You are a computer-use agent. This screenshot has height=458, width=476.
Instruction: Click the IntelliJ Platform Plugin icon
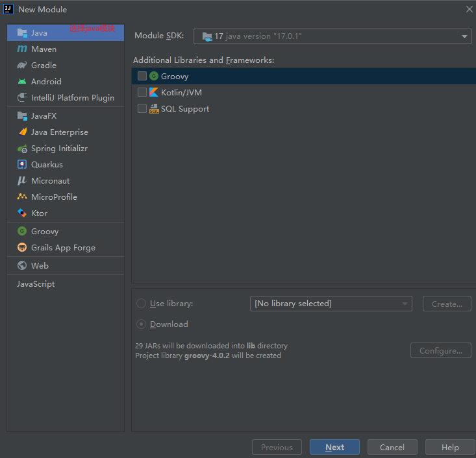tap(22, 98)
